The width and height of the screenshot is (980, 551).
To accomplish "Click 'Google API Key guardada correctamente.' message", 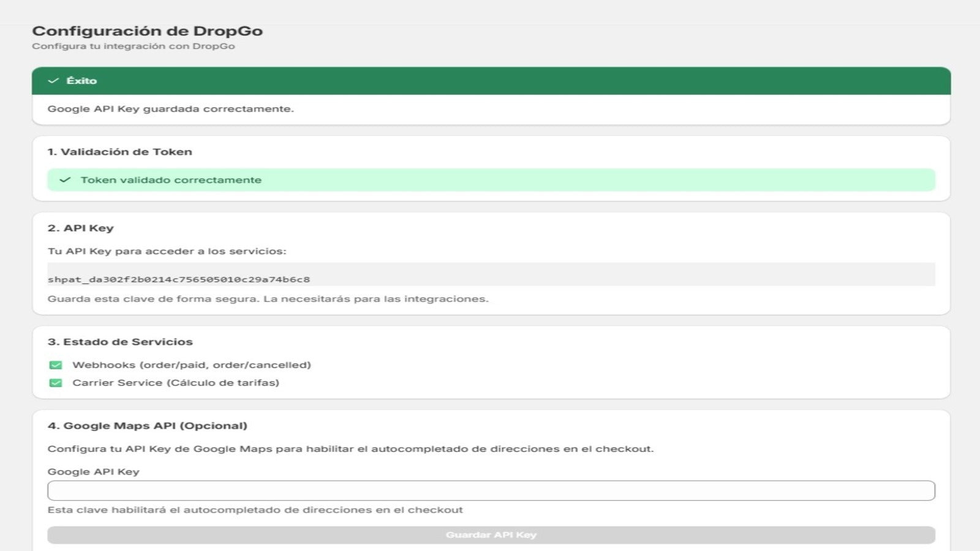I will pyautogui.click(x=171, y=109).
